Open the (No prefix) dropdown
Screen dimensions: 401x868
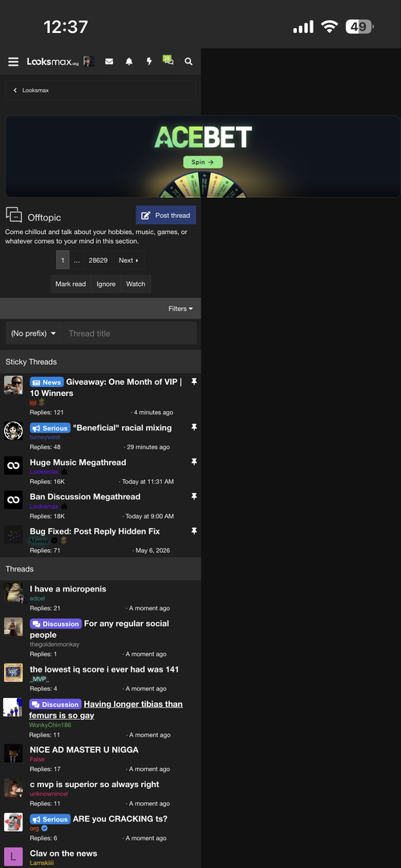(x=34, y=333)
